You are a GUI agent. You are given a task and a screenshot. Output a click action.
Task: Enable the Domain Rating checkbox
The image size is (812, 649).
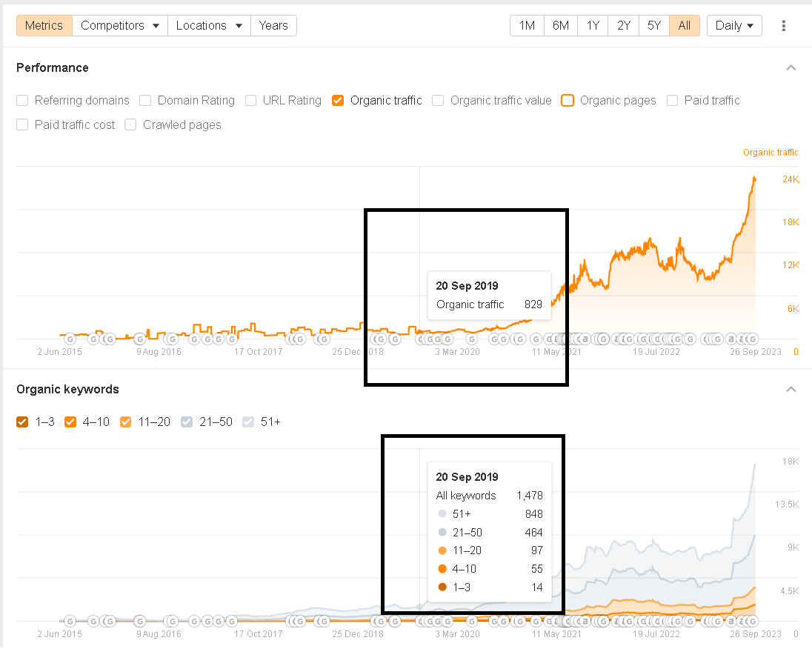coord(145,101)
